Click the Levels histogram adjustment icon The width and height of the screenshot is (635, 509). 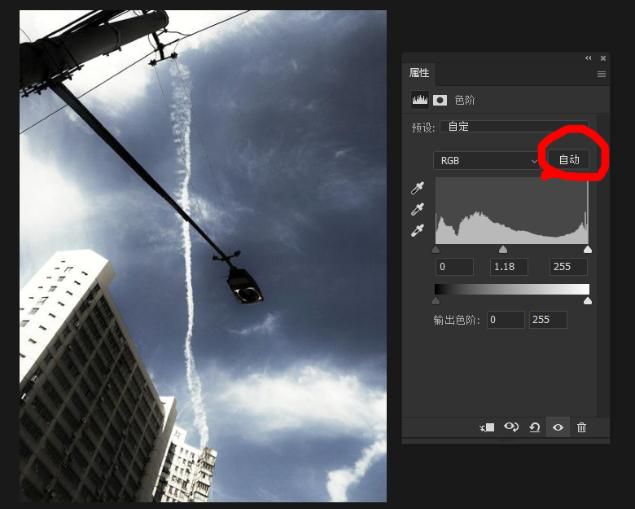point(420,100)
